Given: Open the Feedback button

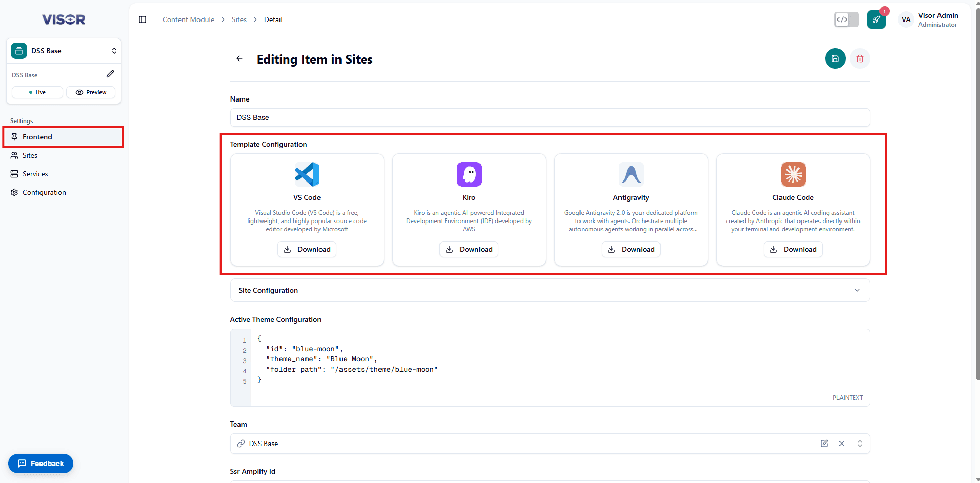Looking at the screenshot, I should [41, 464].
